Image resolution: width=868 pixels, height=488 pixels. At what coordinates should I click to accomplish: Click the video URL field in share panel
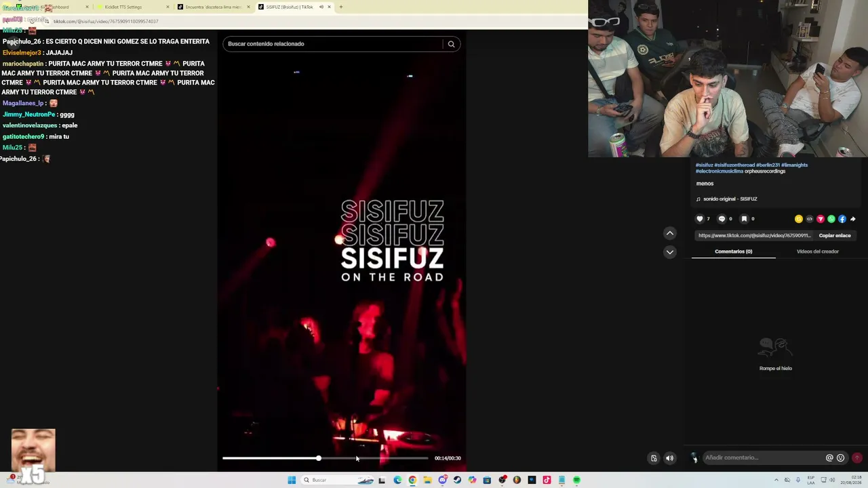click(755, 236)
